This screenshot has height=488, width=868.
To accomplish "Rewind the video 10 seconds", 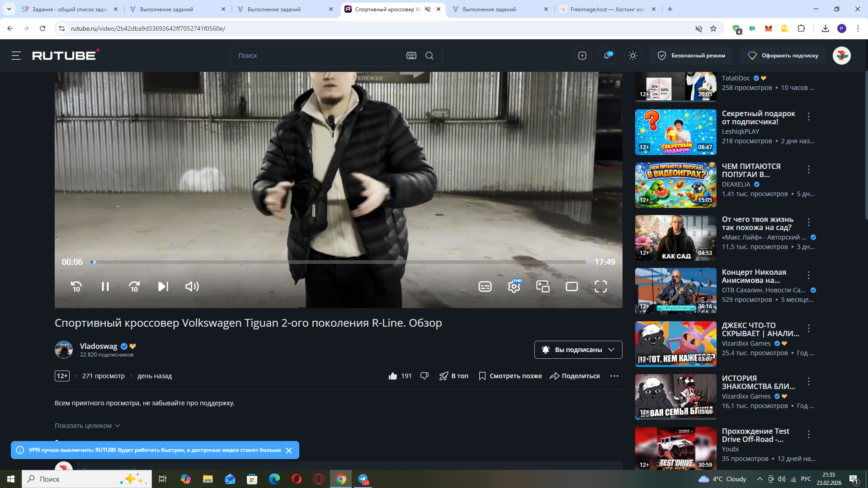I will (x=76, y=286).
